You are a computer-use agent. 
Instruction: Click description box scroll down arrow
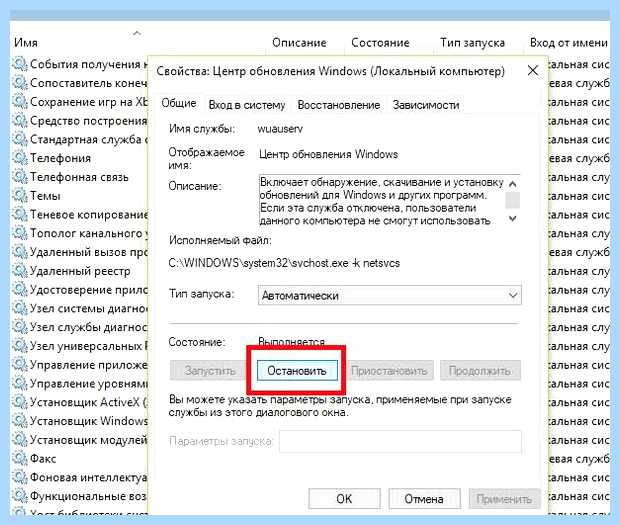[x=512, y=218]
